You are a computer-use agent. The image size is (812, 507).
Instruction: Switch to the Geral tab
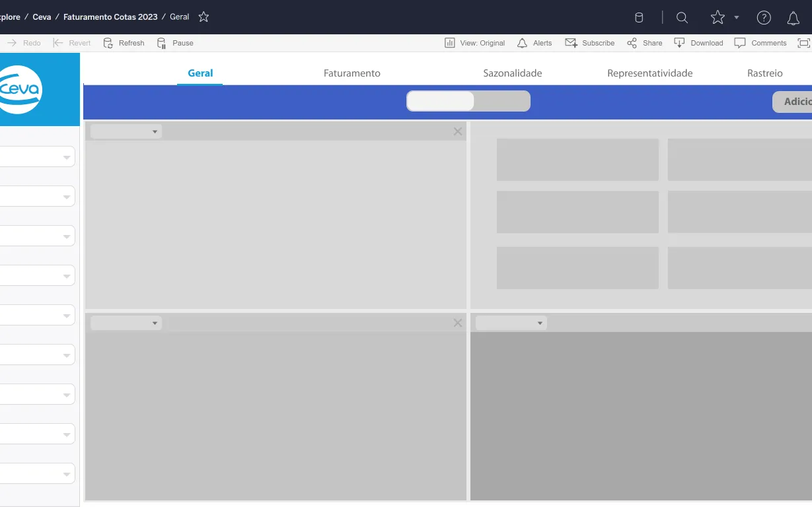click(200, 73)
